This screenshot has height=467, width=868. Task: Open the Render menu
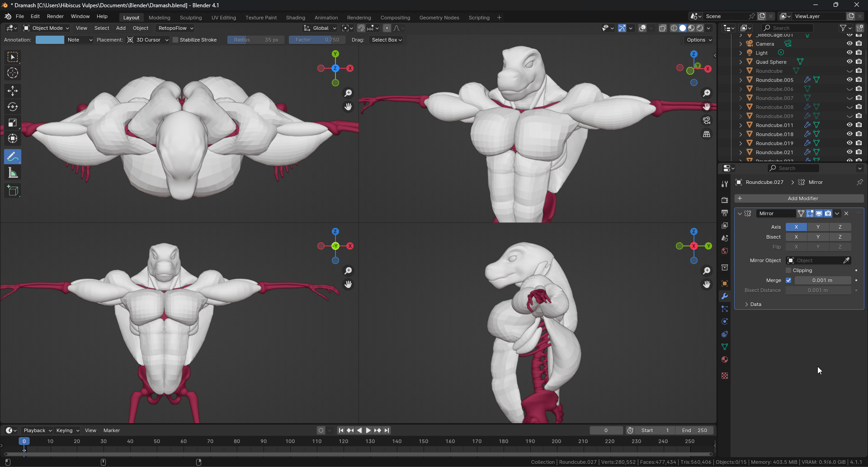point(55,16)
